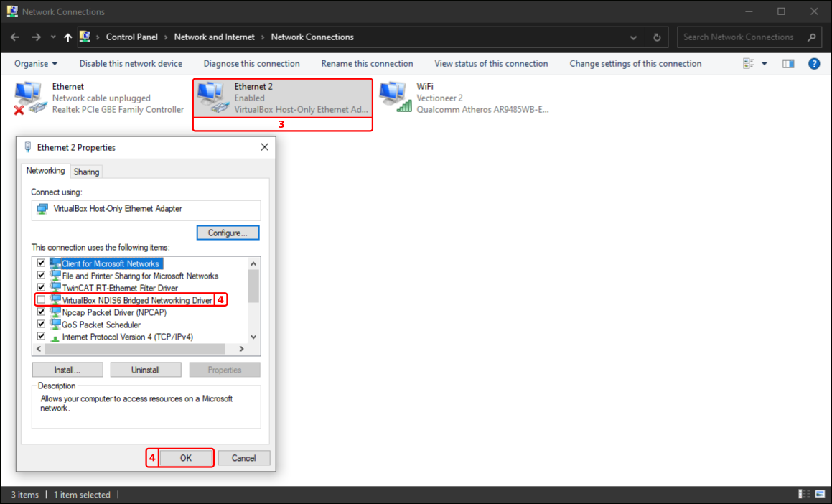Switch to the Networking tab

(x=46, y=171)
